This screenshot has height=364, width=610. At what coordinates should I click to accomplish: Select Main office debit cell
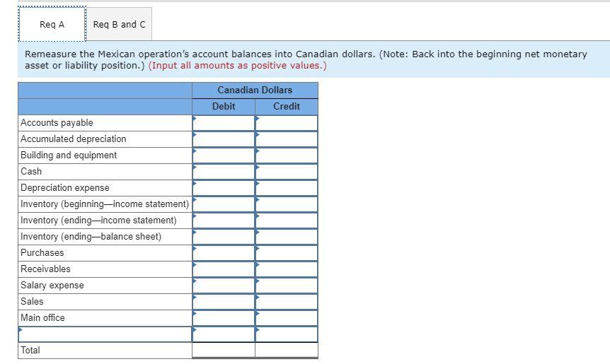tap(224, 319)
